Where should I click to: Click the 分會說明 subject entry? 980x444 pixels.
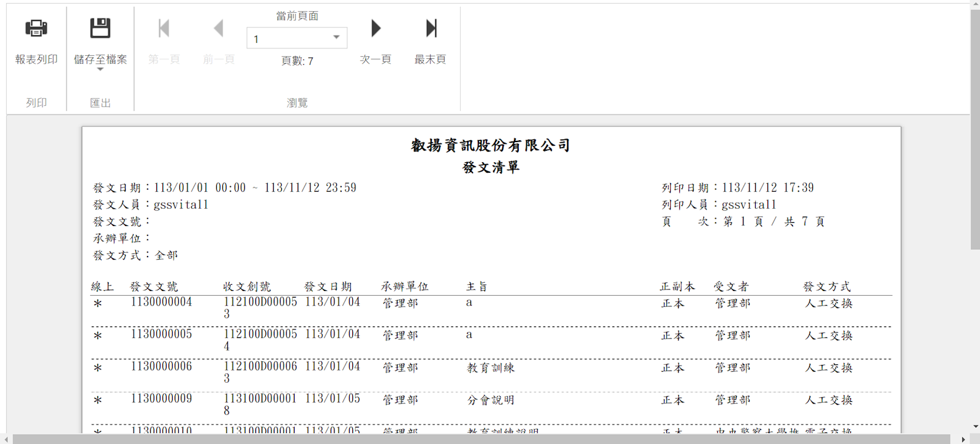pos(491,401)
